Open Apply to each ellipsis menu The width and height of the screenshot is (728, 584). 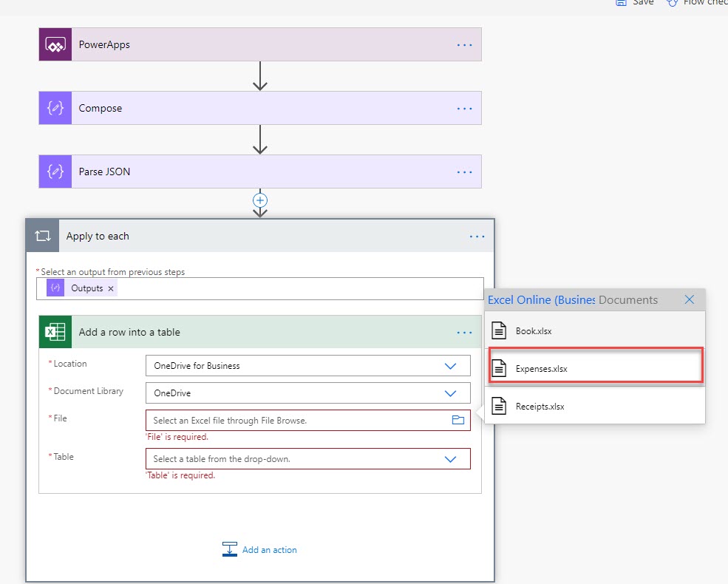pyautogui.click(x=477, y=237)
